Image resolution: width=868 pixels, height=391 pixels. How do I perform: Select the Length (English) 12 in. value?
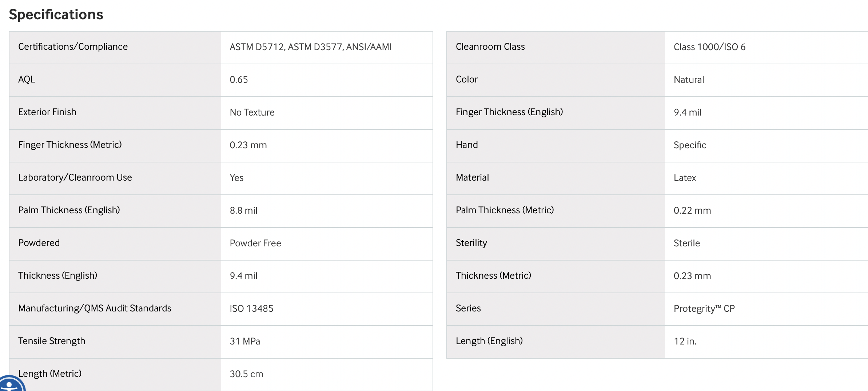(685, 341)
